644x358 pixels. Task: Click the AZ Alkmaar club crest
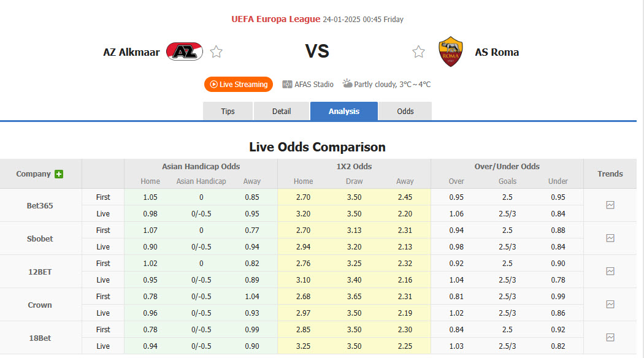(185, 51)
